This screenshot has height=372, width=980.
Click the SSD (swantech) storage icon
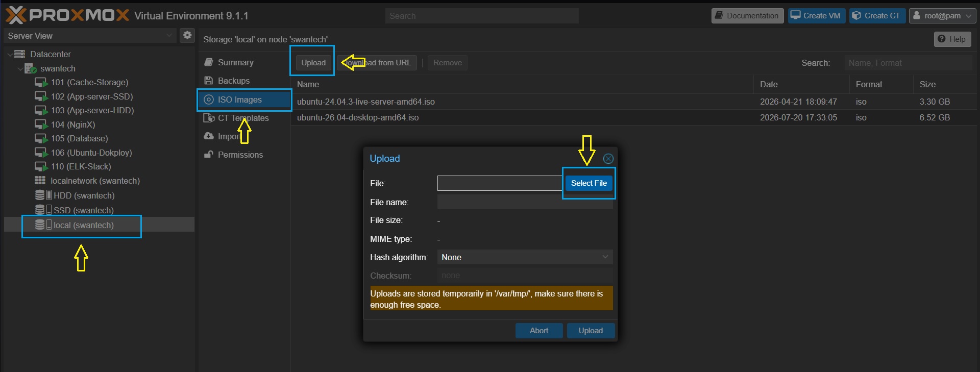click(x=43, y=210)
